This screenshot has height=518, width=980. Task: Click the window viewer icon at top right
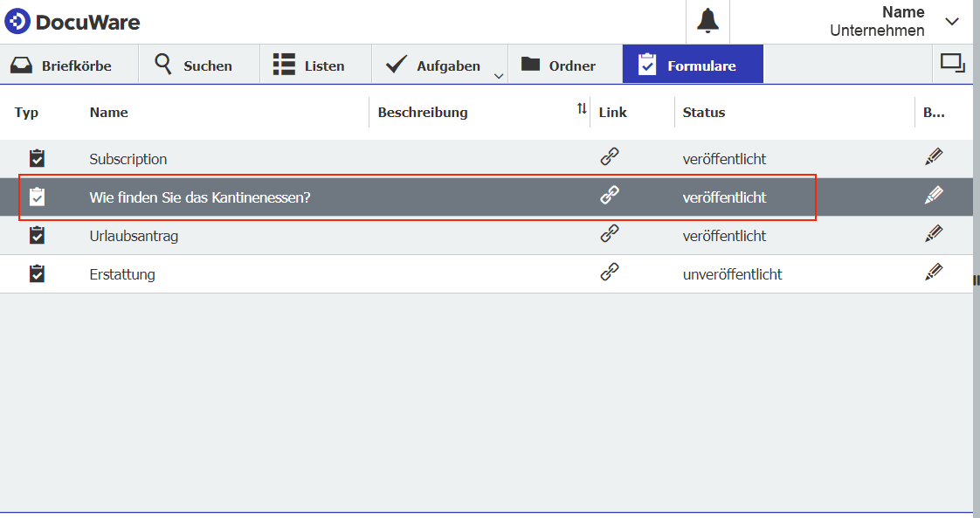coord(953,62)
